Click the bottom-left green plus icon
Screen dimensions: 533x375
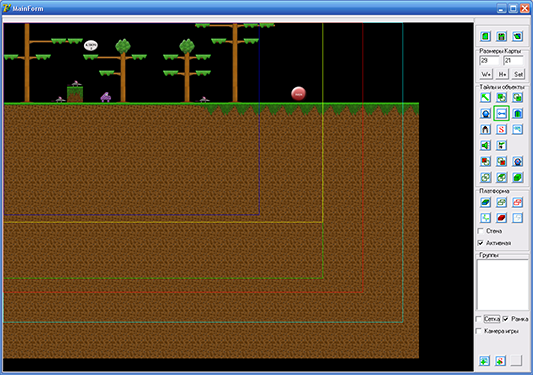click(484, 361)
